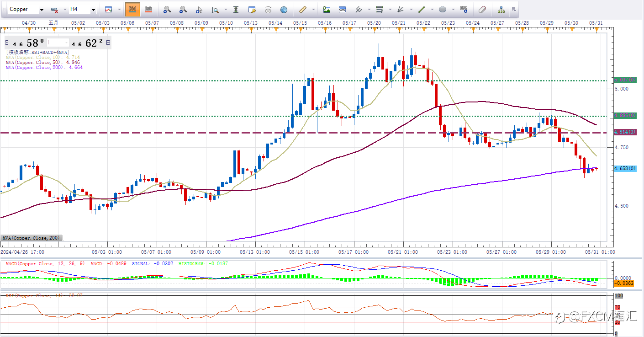Toggle the Bid price display
Viewport: 644px width, 337px height.
132,9
